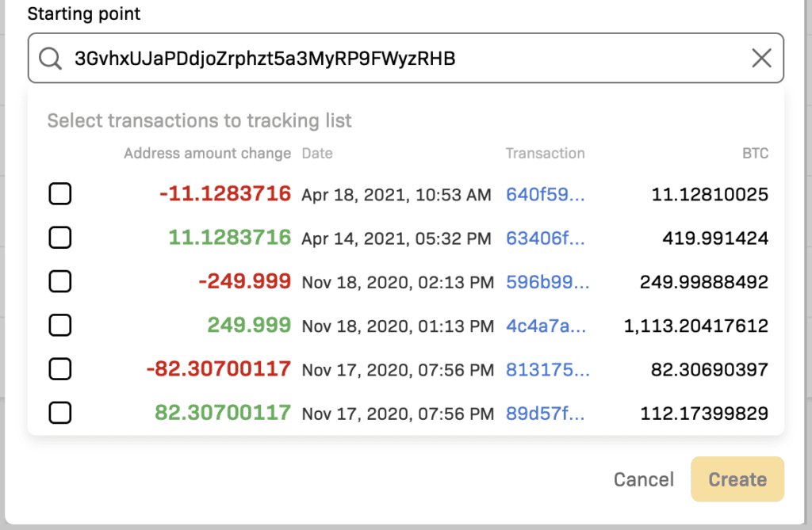
Task: Click the yellow Create button
Action: (737, 479)
